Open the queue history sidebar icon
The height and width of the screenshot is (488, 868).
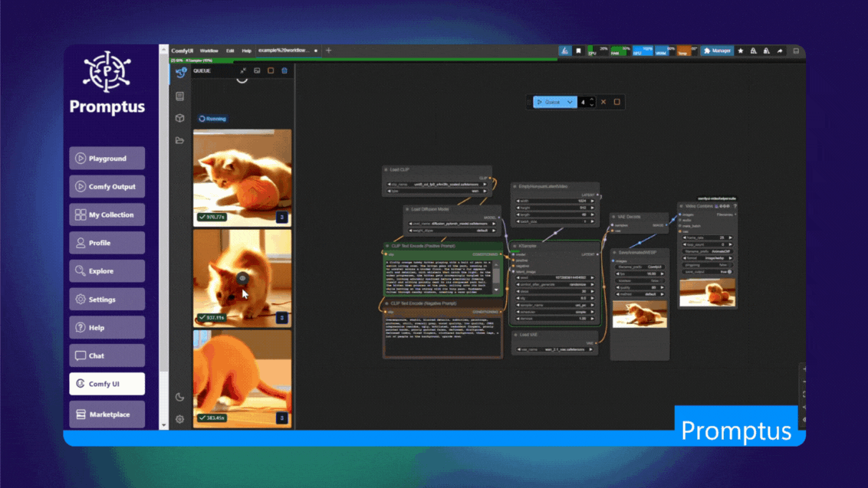pos(180,73)
